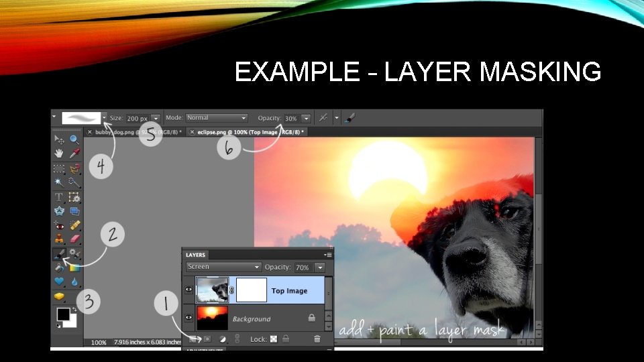Select the Custom Shape heart tool
Viewport: 644px width, 362px height.
pyautogui.click(x=59, y=282)
